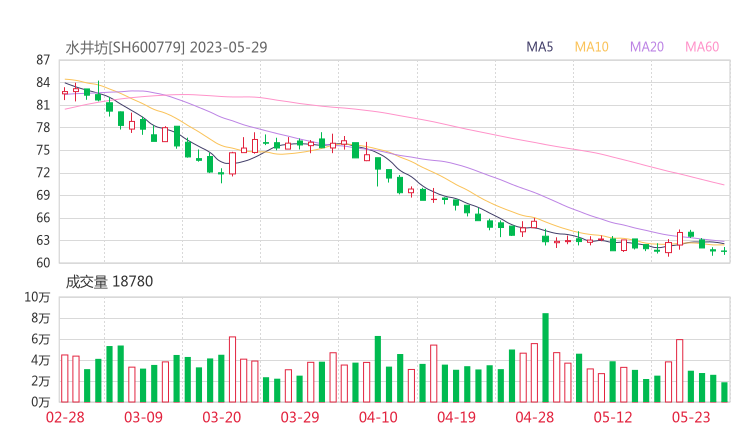
Task: Click the 78 price axis label
Action: pos(43,127)
